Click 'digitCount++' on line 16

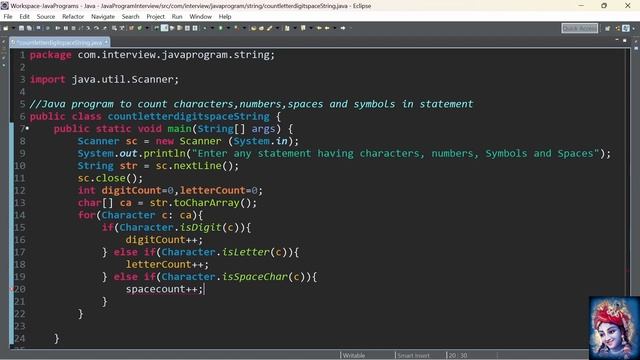pos(161,240)
